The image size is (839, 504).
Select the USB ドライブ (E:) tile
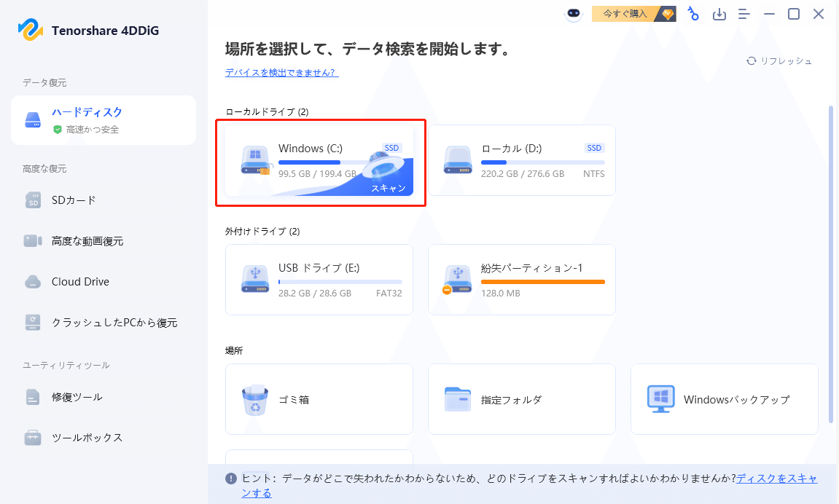coord(319,280)
